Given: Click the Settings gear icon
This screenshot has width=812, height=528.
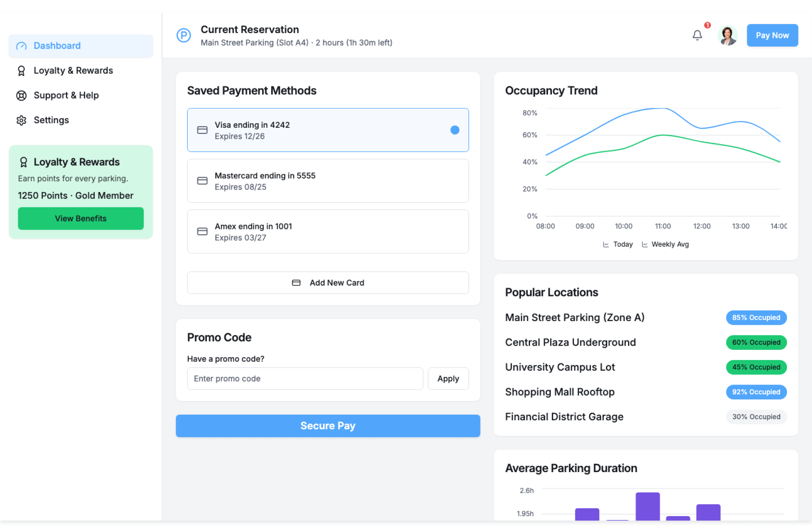Looking at the screenshot, I should 21,120.
